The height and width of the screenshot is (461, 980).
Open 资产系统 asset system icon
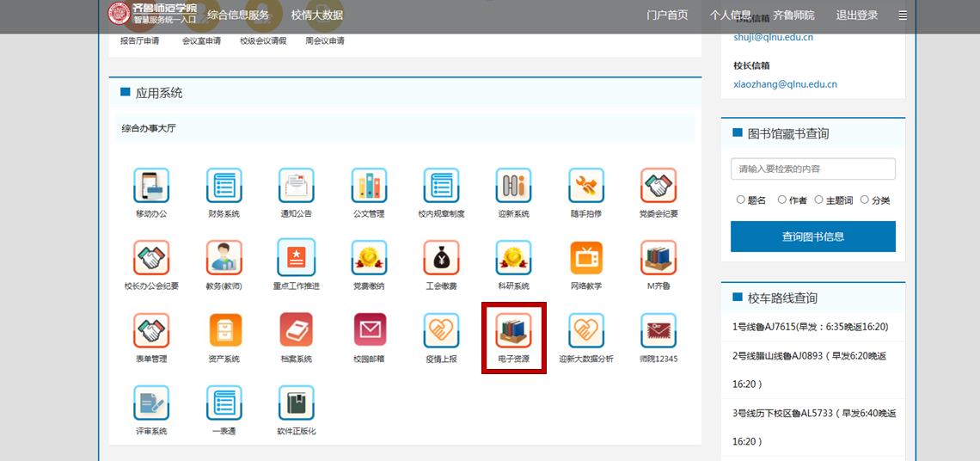(x=224, y=330)
